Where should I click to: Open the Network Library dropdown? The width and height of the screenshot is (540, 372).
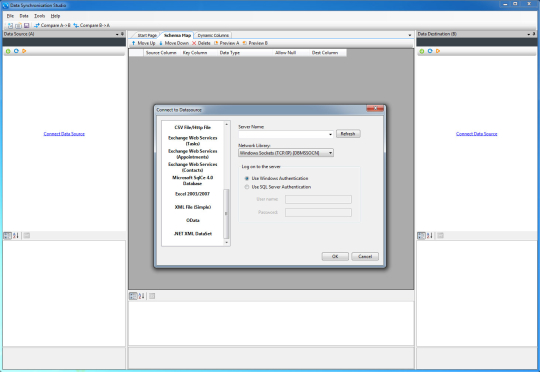[x=330, y=153]
